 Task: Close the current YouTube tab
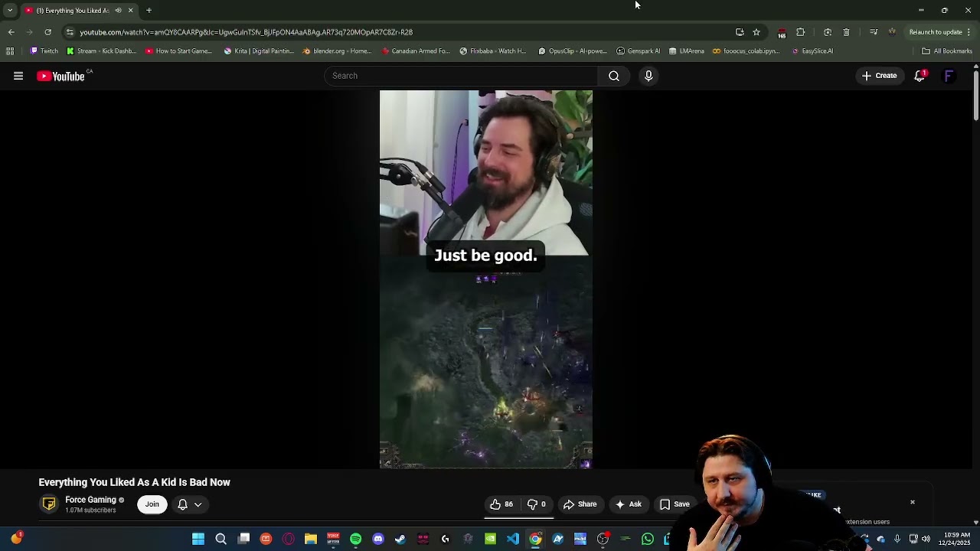[x=130, y=11]
